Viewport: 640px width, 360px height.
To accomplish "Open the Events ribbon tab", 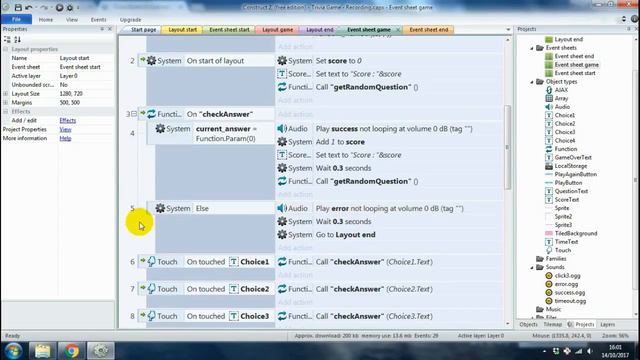I will click(x=98, y=20).
